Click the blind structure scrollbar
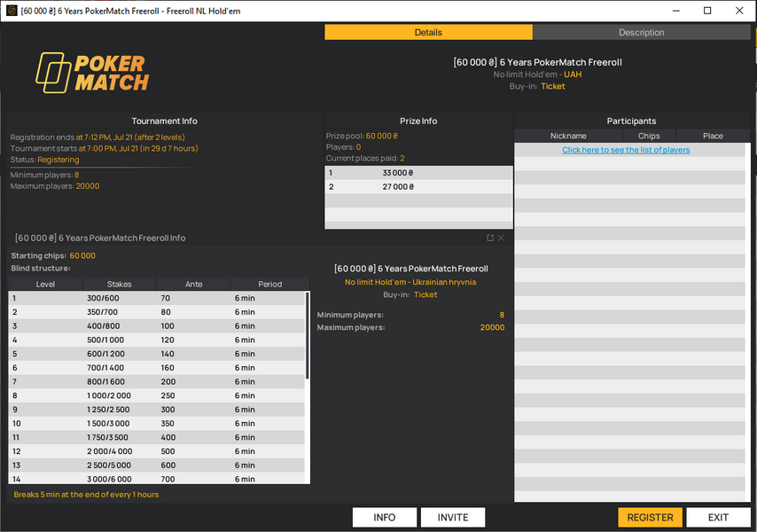The height and width of the screenshot is (532, 757). tap(308, 335)
